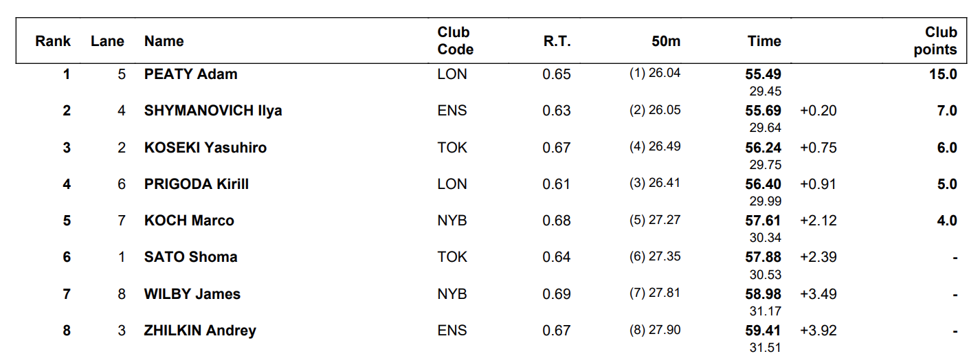Viewport: 980px width, 356px height.
Task: Click the split time (1) 26.04
Action: (x=655, y=73)
